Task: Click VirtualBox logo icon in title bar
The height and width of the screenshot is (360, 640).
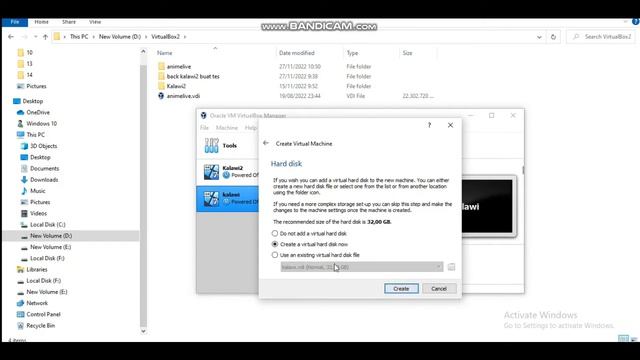Action: [203, 116]
